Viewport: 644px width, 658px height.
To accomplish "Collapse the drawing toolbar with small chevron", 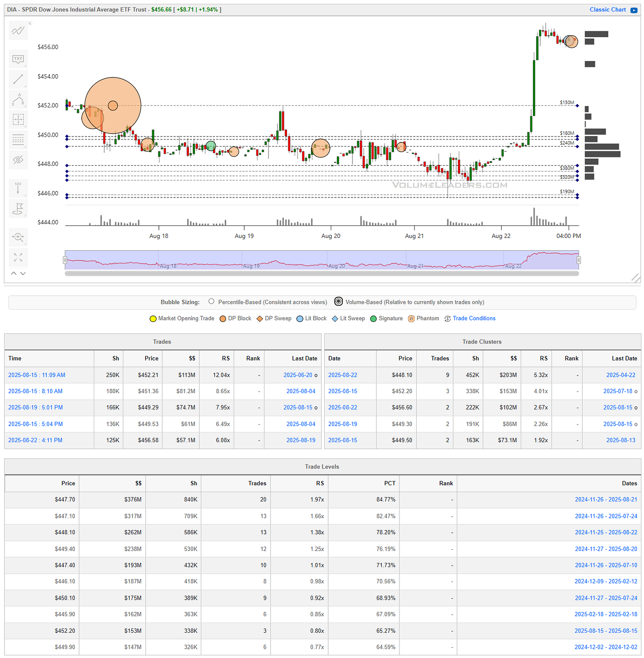I will [30, 23].
